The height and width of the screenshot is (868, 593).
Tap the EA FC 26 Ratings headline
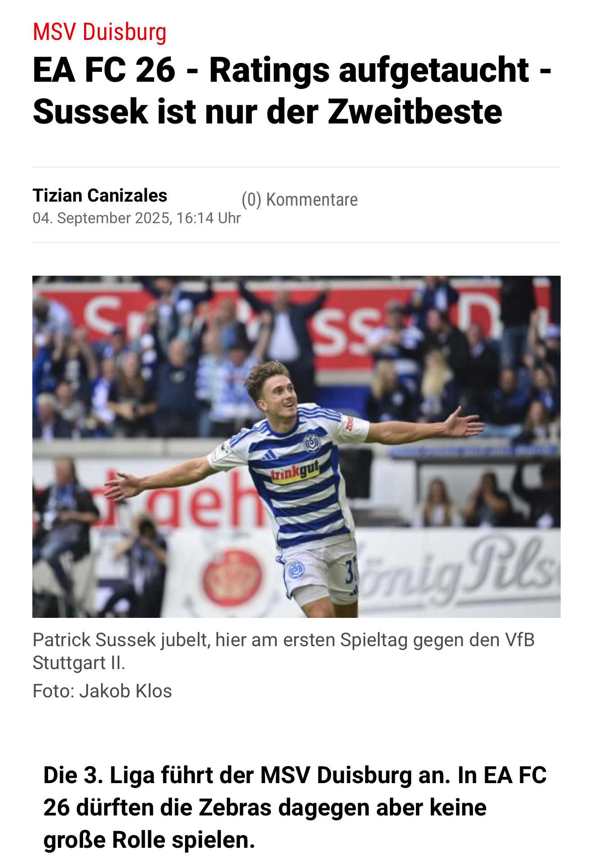click(292, 91)
